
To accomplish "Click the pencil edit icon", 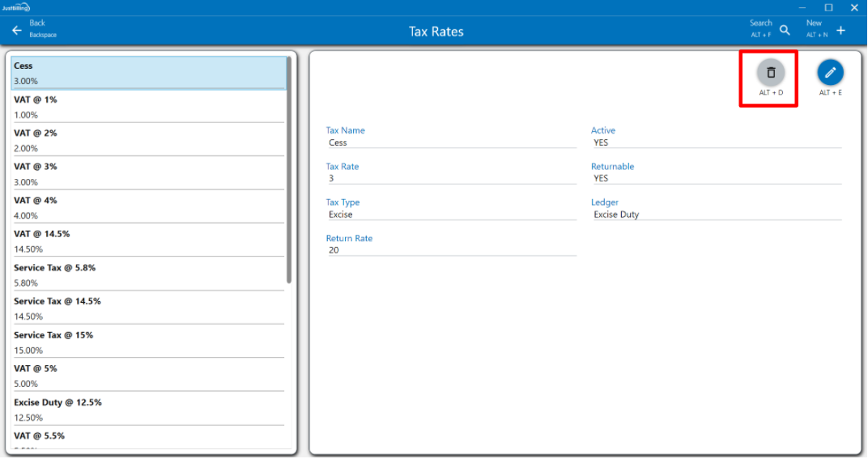I will tap(830, 73).
